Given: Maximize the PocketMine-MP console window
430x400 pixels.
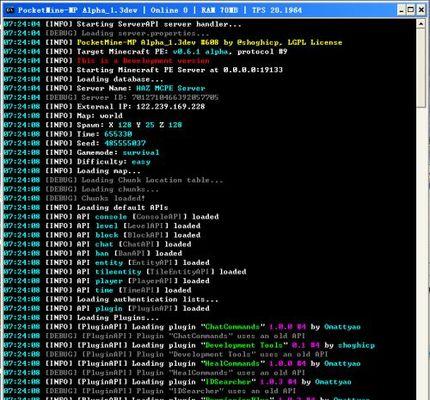Looking at the screenshot, I should (411, 10).
